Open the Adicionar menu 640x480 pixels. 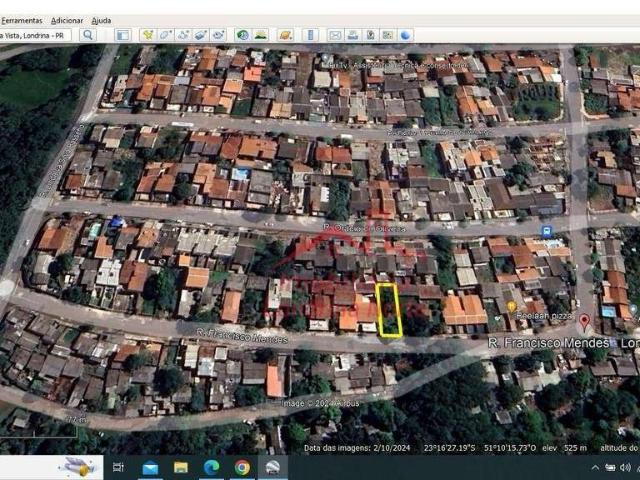coord(67,20)
